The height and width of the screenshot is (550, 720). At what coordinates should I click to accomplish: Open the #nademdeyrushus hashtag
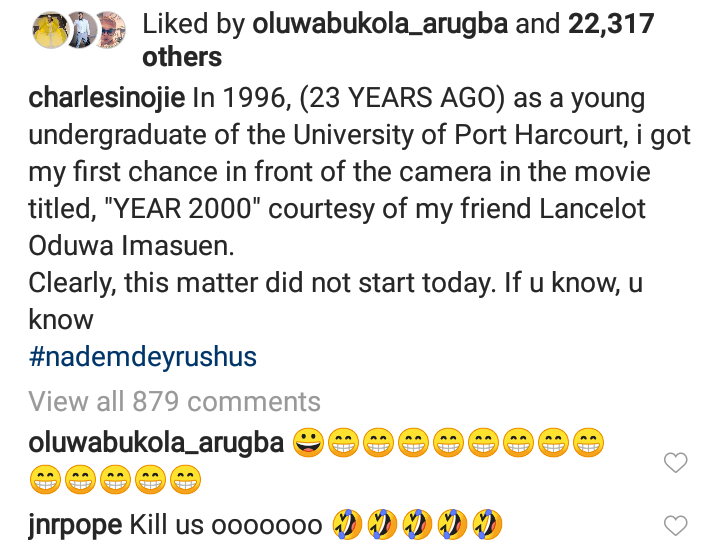143,357
